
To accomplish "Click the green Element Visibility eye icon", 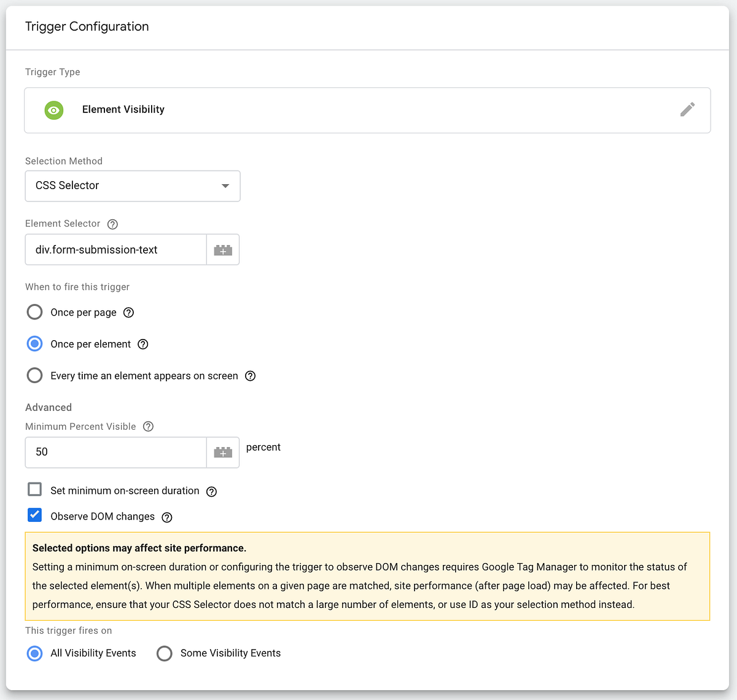I will [x=54, y=110].
